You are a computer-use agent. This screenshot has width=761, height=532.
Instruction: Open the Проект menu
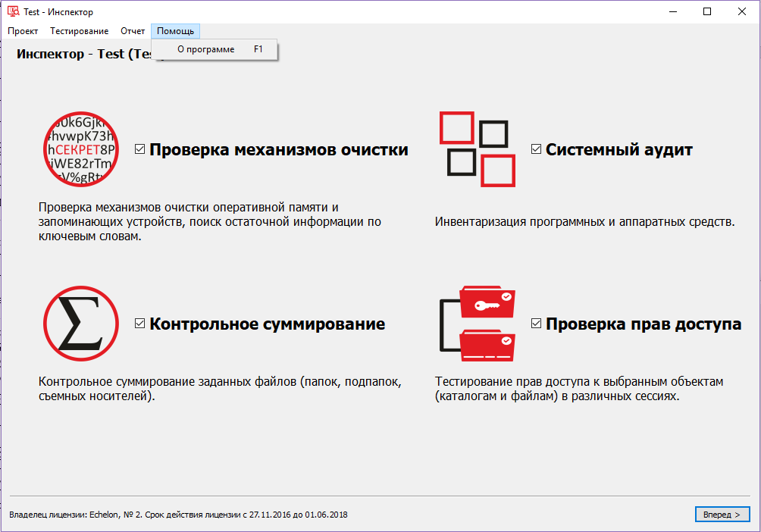[x=23, y=31]
